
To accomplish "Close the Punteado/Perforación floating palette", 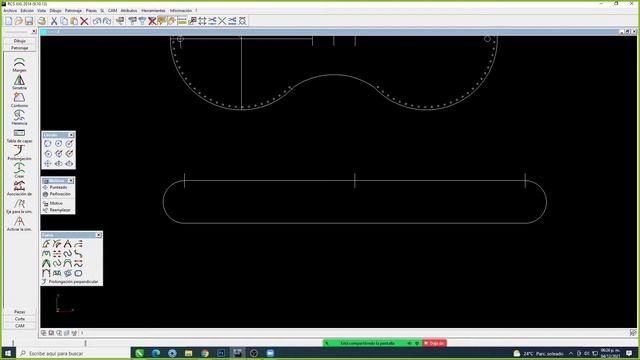I will (x=71, y=180).
